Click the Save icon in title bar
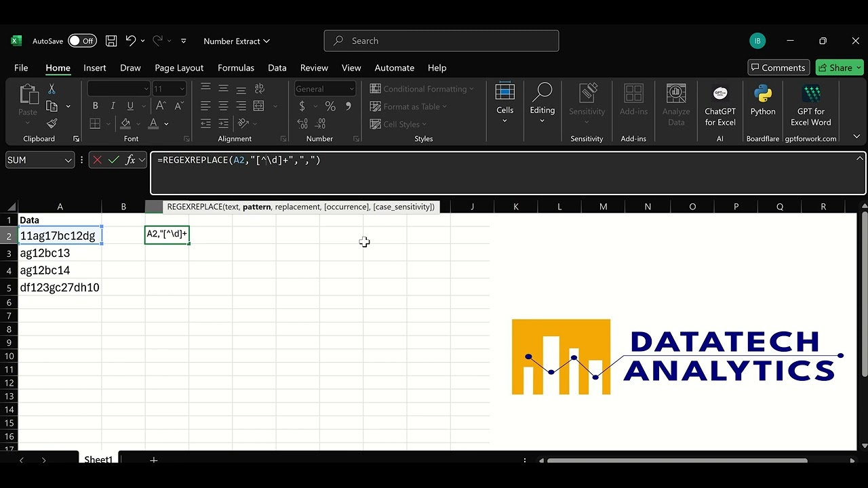This screenshot has height=488, width=868. [111, 41]
